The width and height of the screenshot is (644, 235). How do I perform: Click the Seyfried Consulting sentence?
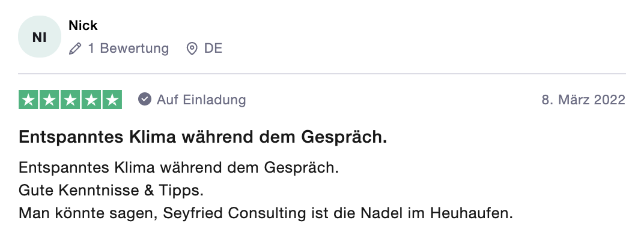[x=266, y=213]
